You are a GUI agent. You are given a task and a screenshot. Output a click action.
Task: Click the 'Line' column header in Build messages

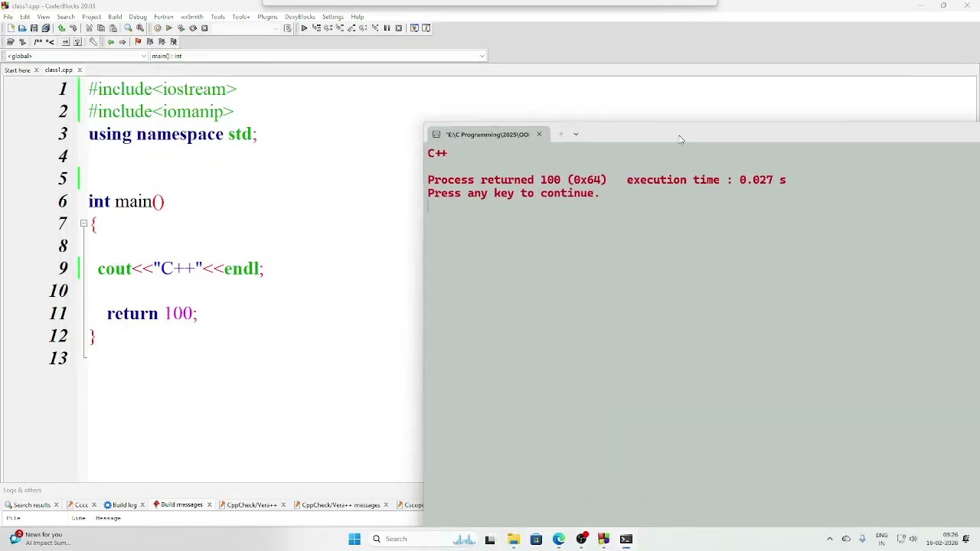(x=78, y=518)
